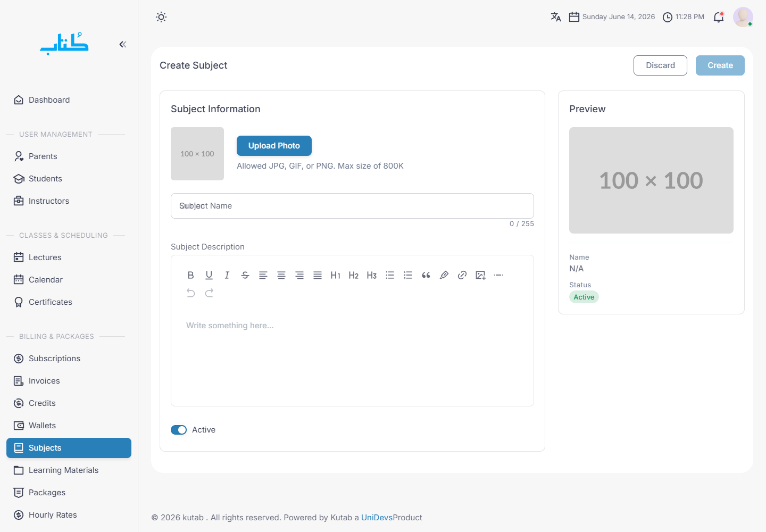The height and width of the screenshot is (532, 766).
Task: Center-align the description text
Action: pos(281,275)
